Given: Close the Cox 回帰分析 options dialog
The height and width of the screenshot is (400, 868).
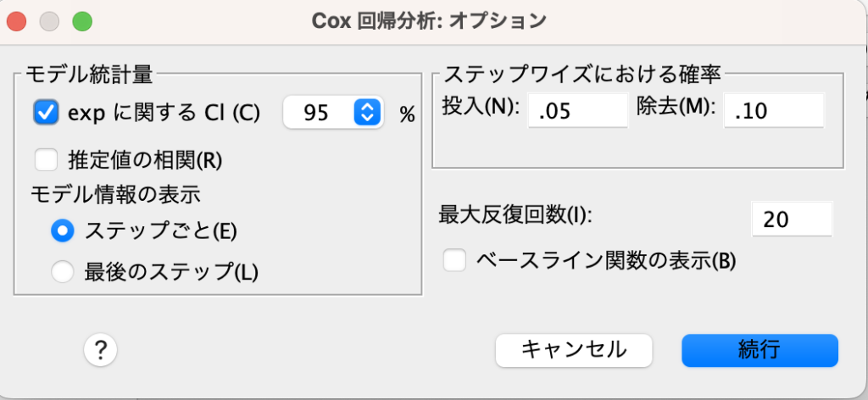Looking at the screenshot, I should [16, 21].
